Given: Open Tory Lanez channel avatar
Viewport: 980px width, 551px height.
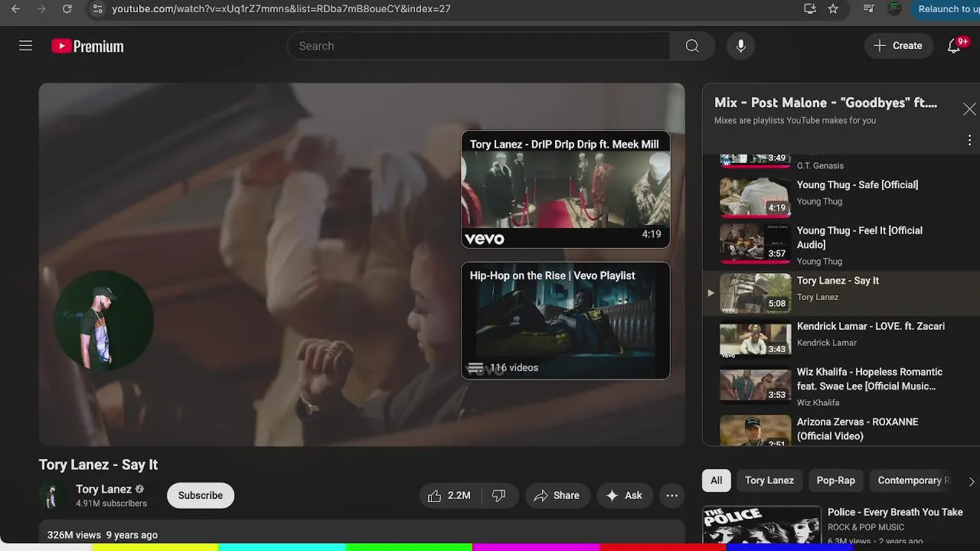Looking at the screenshot, I should coord(52,495).
